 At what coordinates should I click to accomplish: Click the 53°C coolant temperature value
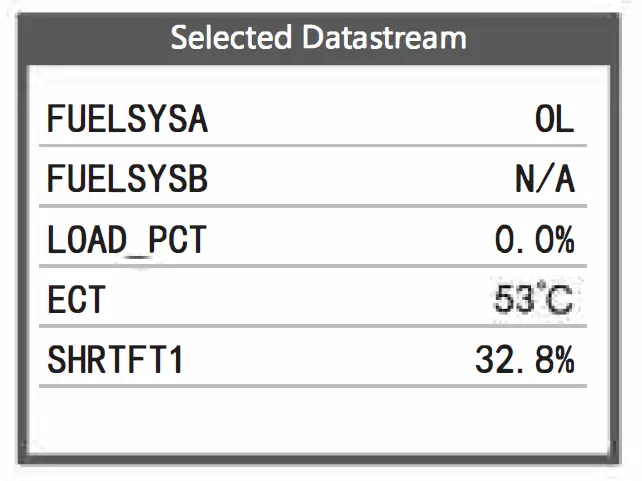click(x=534, y=300)
